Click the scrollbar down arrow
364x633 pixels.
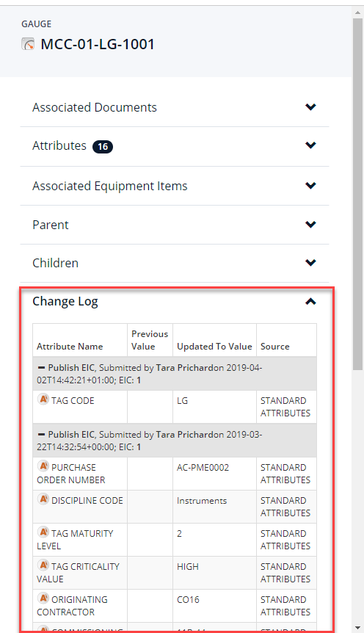click(x=357, y=628)
